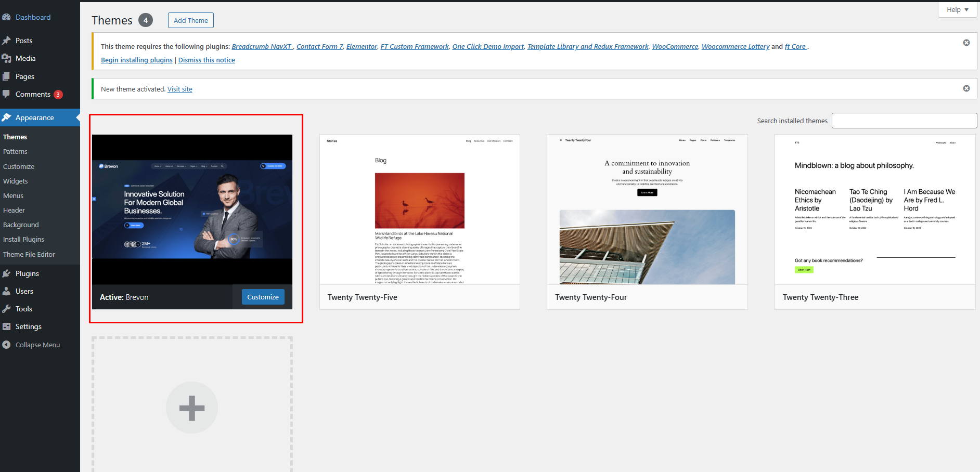Click the Settings sliders icon
The height and width of the screenshot is (472, 980).
[x=6, y=326]
